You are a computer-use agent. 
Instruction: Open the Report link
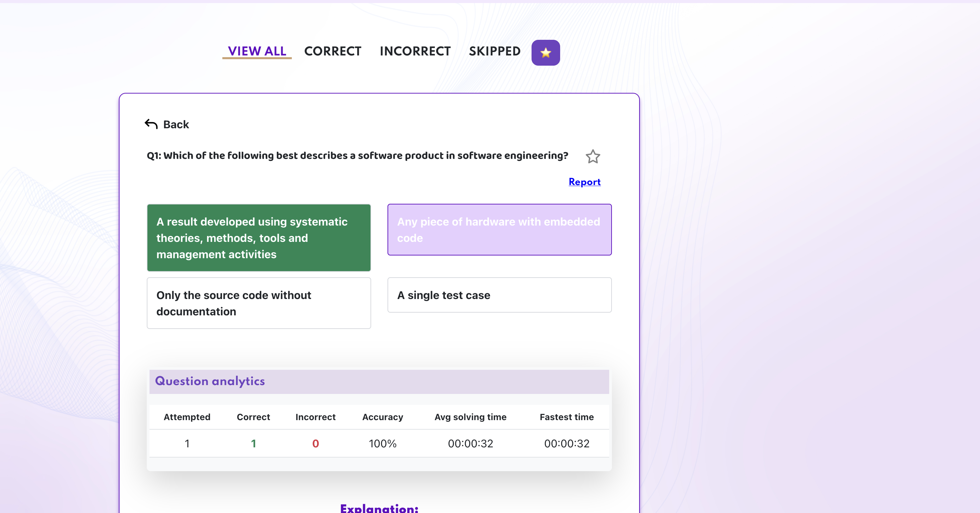coord(584,182)
